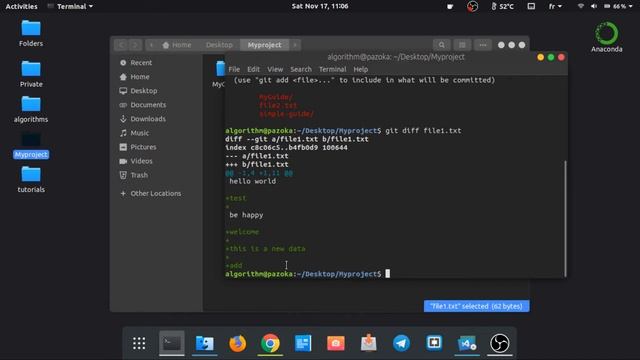Image resolution: width=640 pixels, height=360 pixels.
Task: Open the screenshot camera dock icon
Action: pyautogui.click(x=336, y=343)
